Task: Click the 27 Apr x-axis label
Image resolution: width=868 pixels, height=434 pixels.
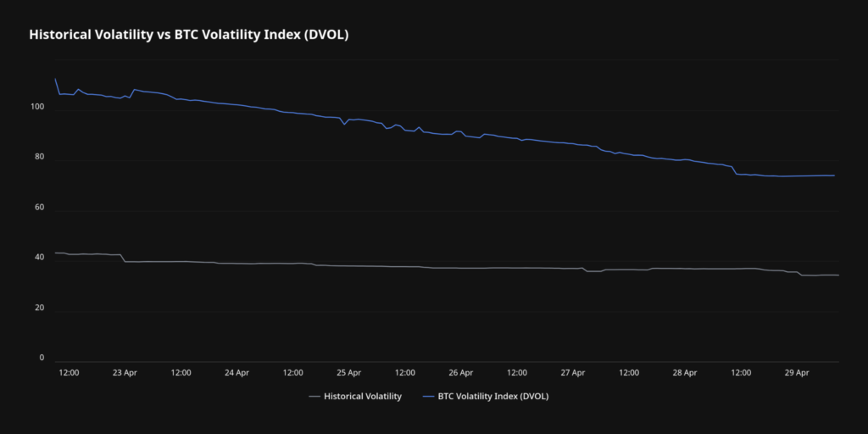Action: (x=573, y=372)
